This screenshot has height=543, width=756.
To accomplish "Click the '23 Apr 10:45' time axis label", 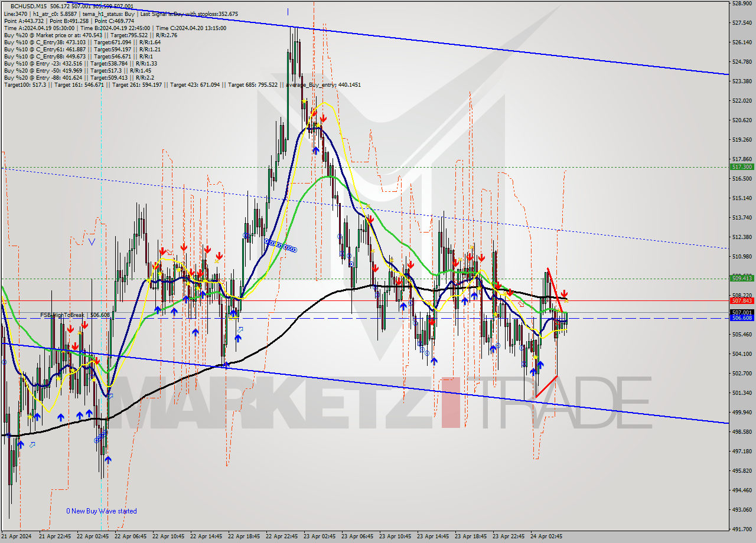I will (x=396, y=537).
